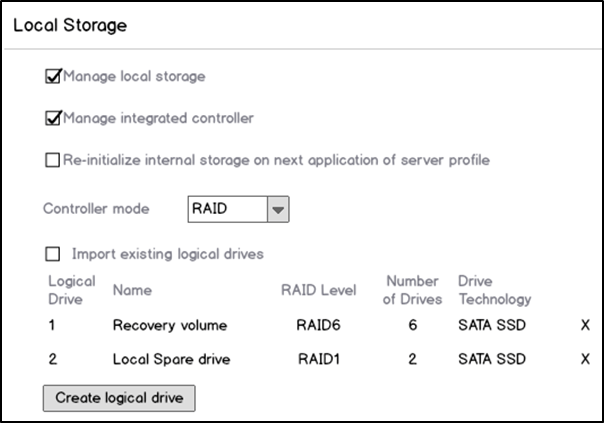604x423 pixels.
Task: Select the RAID value in Controller mode box
Action: (227, 209)
